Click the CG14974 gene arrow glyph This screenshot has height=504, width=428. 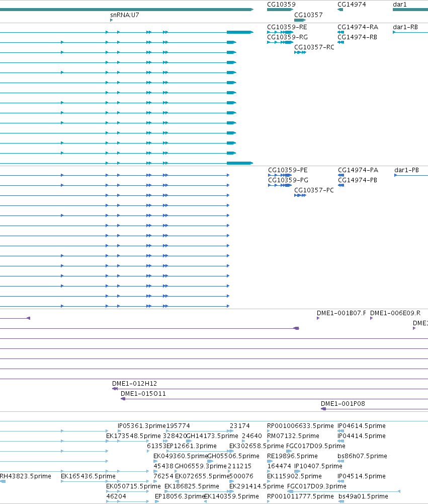coord(340,10)
